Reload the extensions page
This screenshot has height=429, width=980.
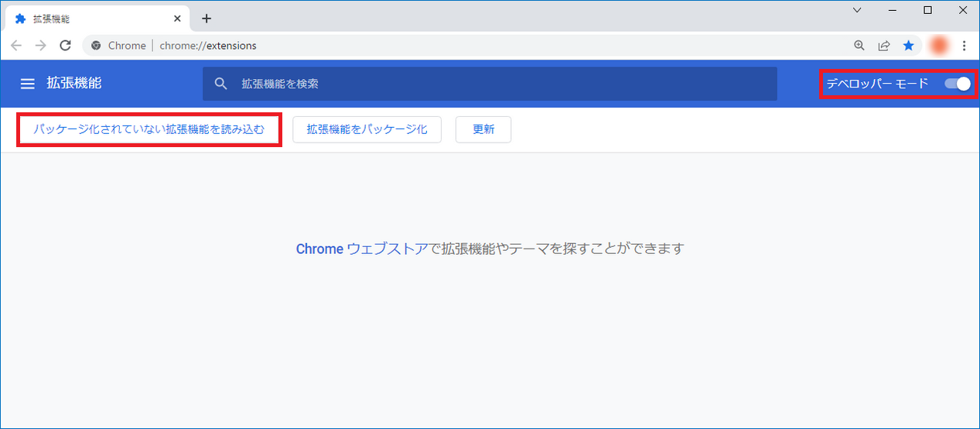click(66, 46)
